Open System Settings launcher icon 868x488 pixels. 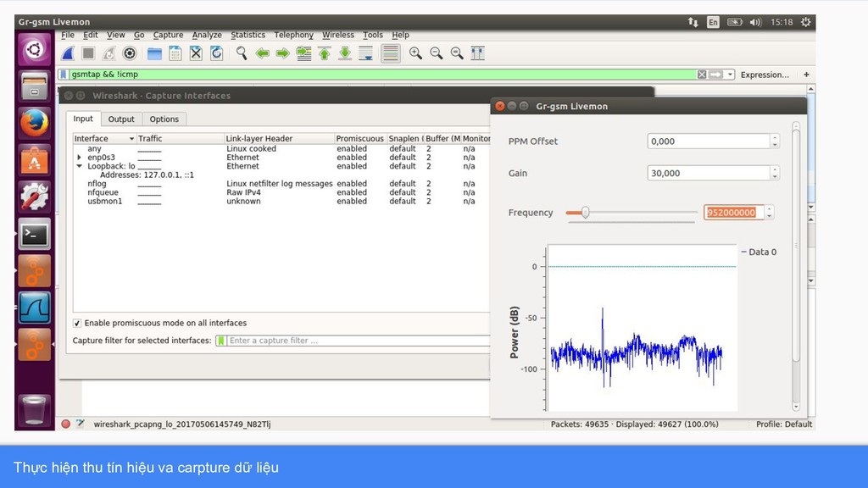pos(34,197)
